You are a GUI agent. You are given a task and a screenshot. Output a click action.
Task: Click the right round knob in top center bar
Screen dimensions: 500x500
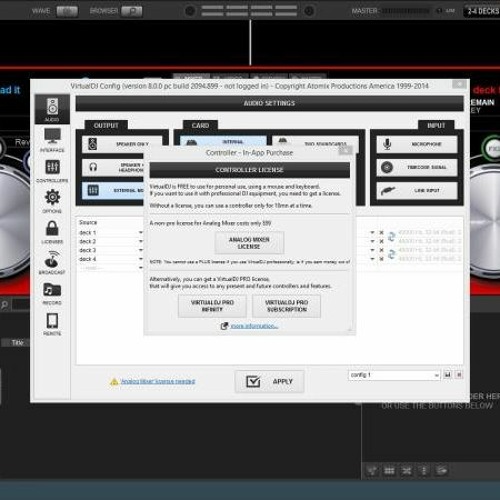coord(309,11)
